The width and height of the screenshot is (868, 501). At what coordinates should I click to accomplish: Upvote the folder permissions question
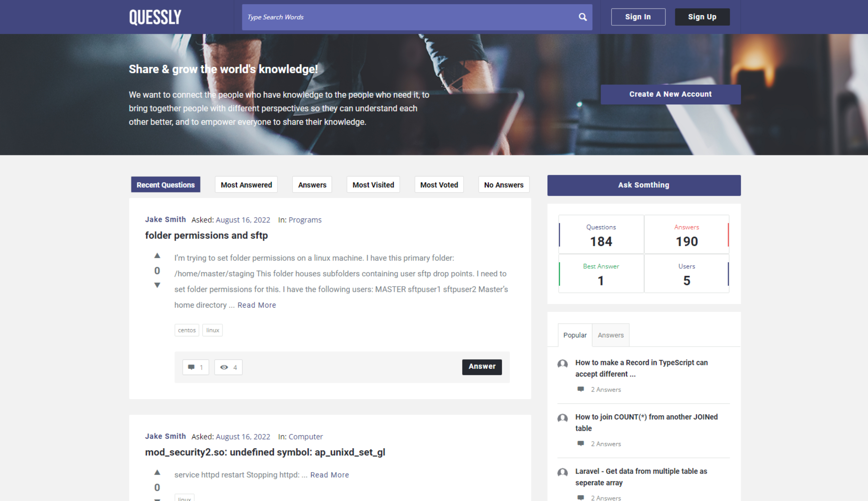click(157, 256)
